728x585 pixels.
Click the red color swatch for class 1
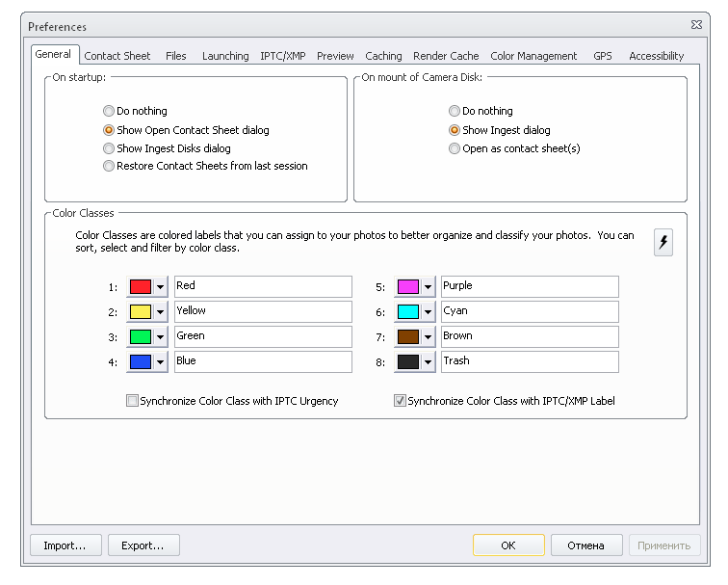click(x=140, y=286)
